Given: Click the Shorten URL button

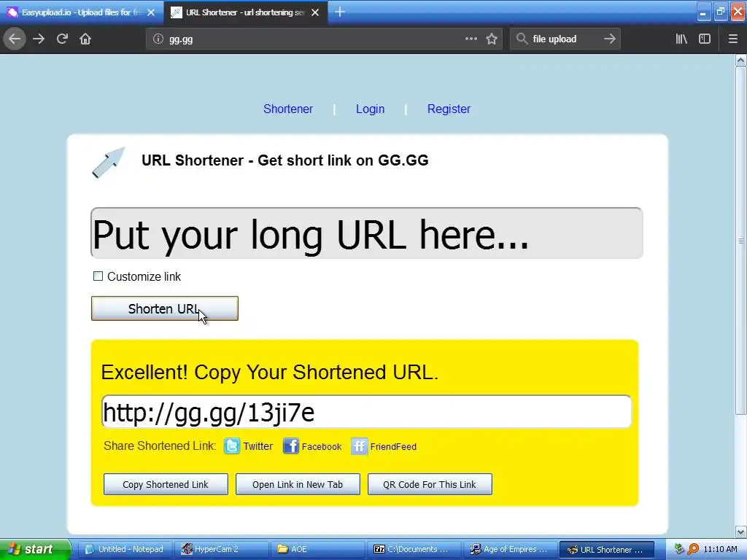Looking at the screenshot, I should (x=164, y=308).
